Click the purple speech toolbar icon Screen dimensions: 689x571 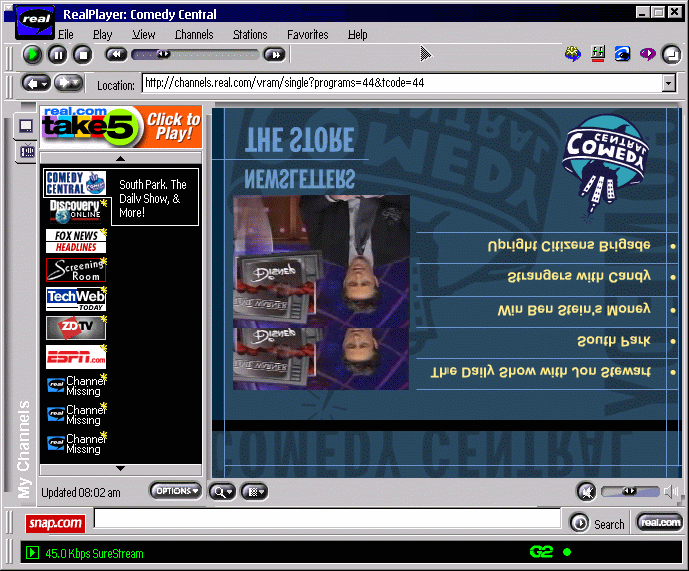[x=647, y=54]
